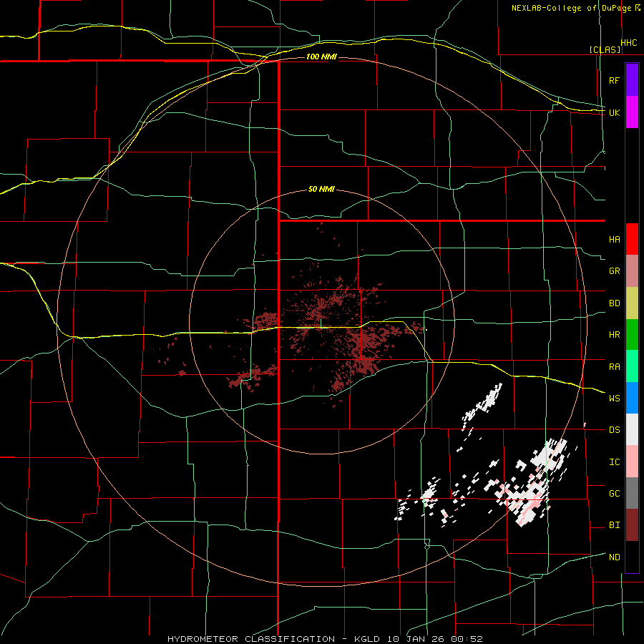Click the '[CLAS]' legend header text
644x644 pixels.
[x=605, y=49]
